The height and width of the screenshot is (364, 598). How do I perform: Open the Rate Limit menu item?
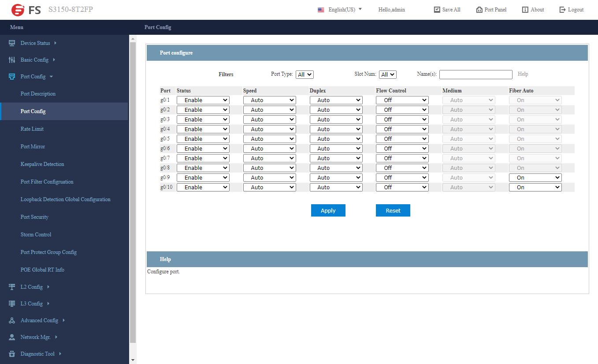click(x=32, y=129)
